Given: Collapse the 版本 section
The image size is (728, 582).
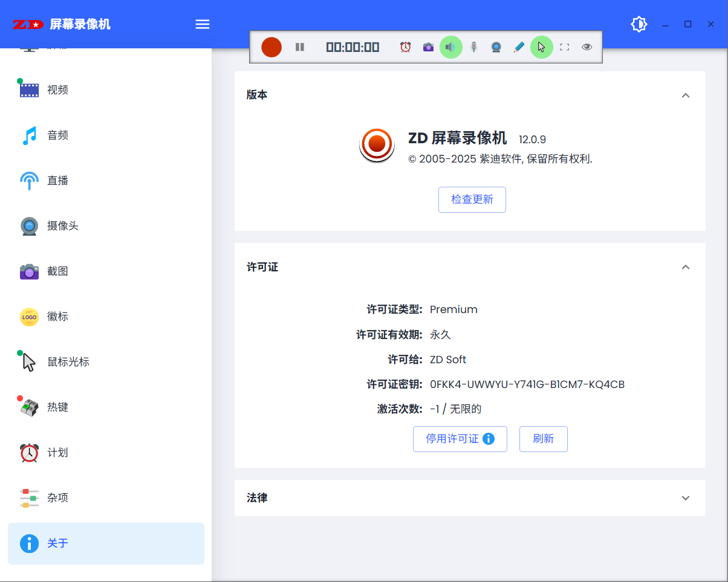Looking at the screenshot, I should point(685,95).
